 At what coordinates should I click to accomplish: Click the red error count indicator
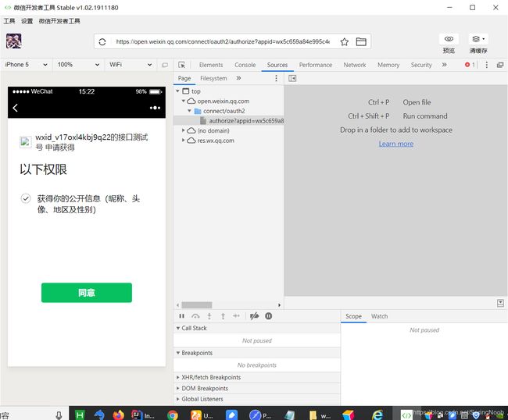click(x=470, y=65)
